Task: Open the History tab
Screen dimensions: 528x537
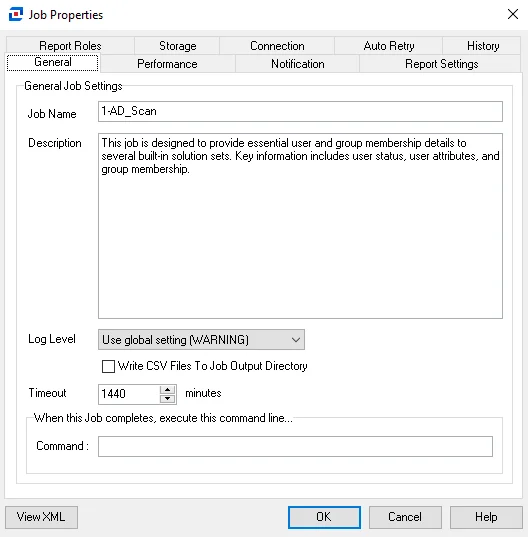Action: (x=483, y=46)
